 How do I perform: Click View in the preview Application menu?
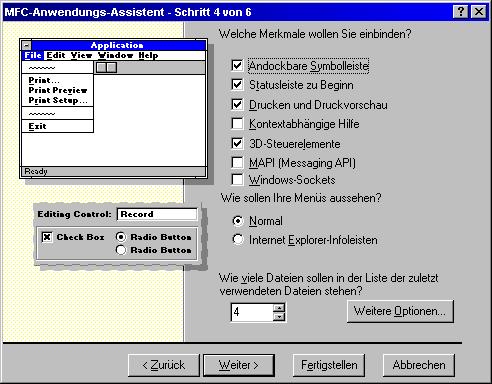coord(81,55)
